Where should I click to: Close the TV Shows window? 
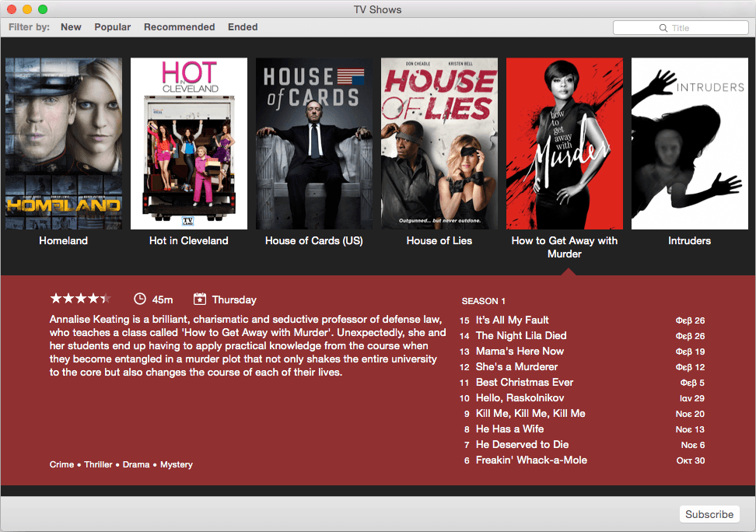12,9
